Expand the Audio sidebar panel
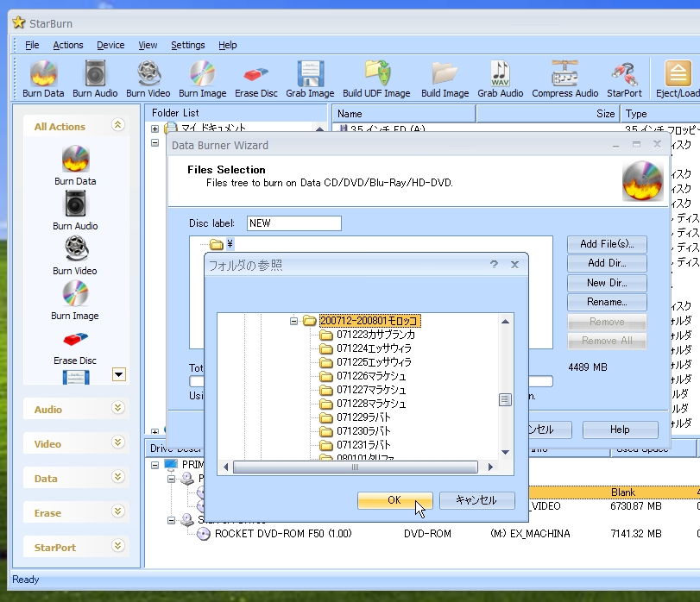This screenshot has width=700, height=602. 118,408
